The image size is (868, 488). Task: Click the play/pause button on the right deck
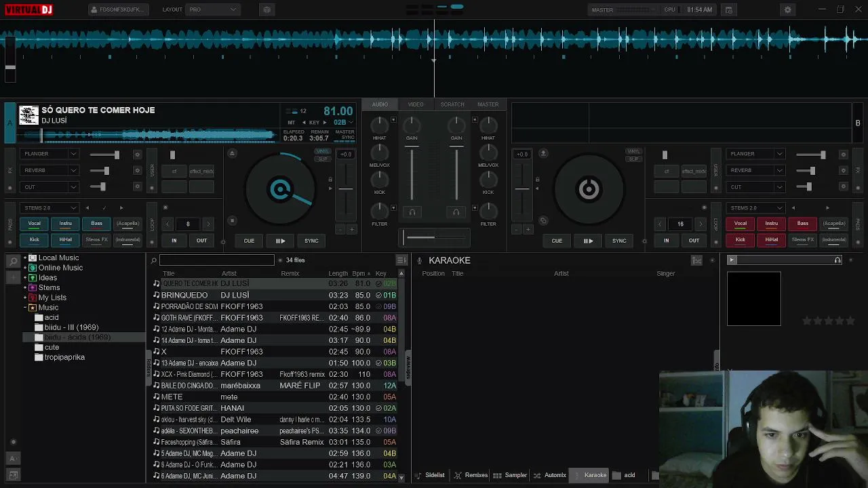(x=588, y=241)
